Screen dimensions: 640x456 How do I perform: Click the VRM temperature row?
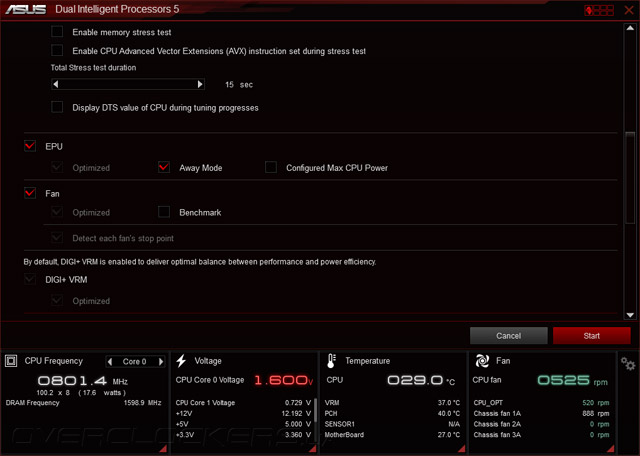[x=392, y=403]
